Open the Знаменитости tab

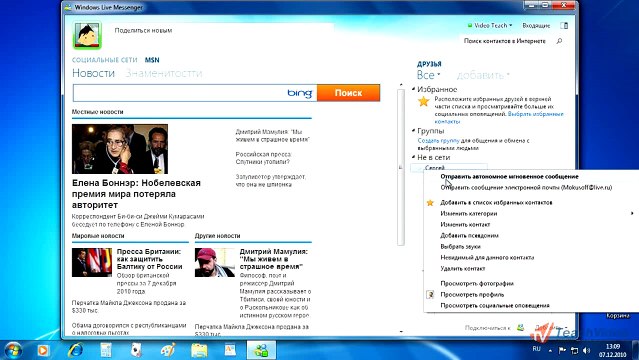pos(163,73)
